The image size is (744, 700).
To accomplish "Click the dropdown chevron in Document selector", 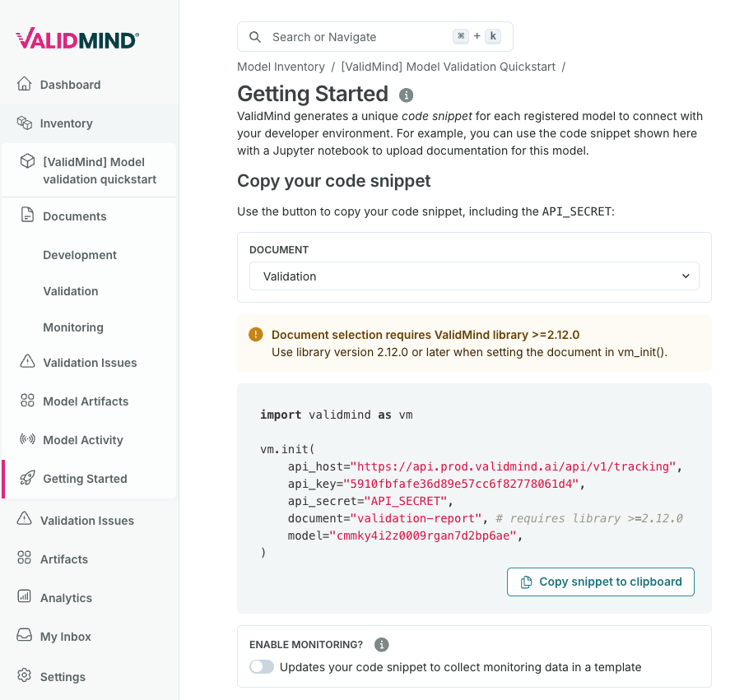I will pyautogui.click(x=686, y=276).
